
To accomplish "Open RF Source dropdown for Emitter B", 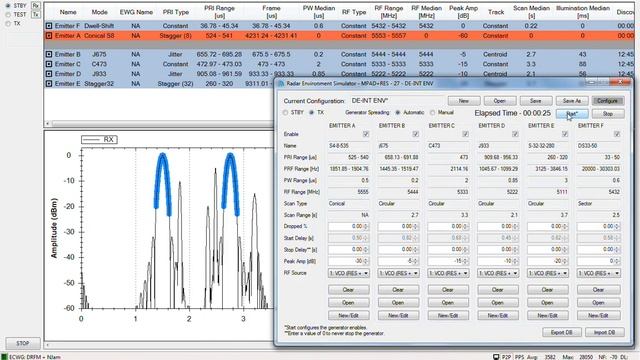I will click(x=398, y=273).
